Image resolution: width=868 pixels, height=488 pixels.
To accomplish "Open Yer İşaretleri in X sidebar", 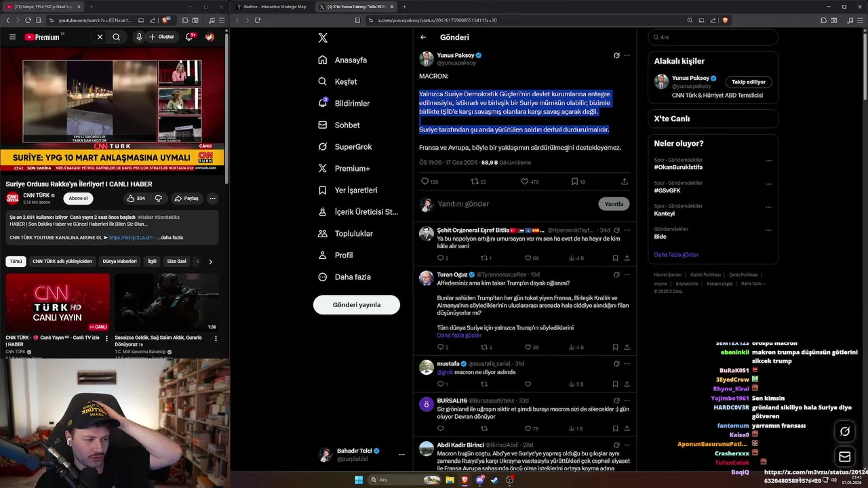I will click(347, 190).
